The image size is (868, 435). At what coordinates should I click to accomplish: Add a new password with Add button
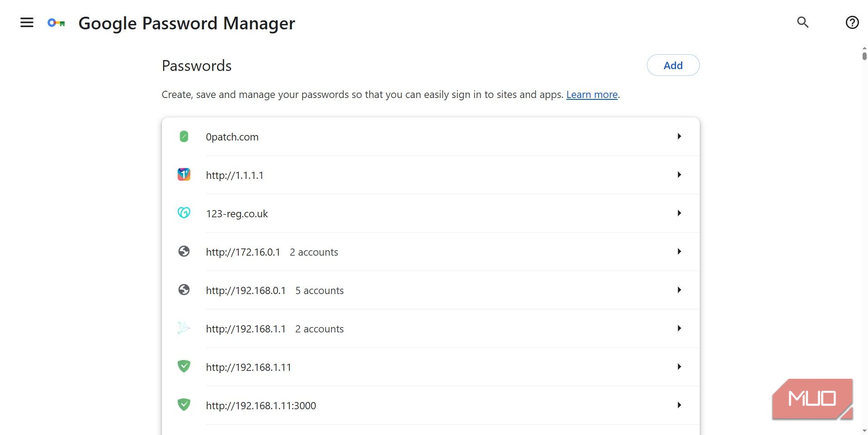point(673,65)
